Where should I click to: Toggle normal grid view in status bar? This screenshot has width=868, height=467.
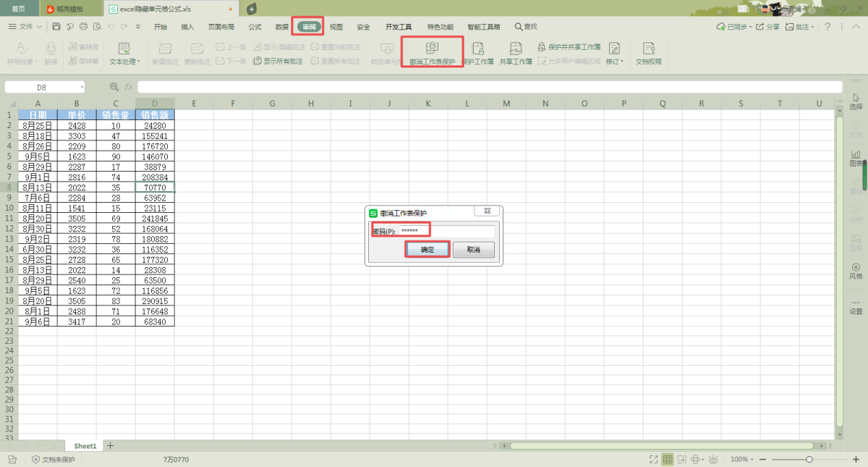click(x=668, y=460)
